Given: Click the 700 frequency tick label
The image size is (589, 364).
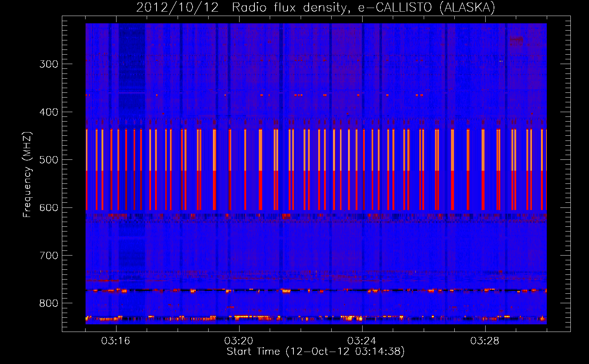Looking at the screenshot, I should [x=49, y=256].
